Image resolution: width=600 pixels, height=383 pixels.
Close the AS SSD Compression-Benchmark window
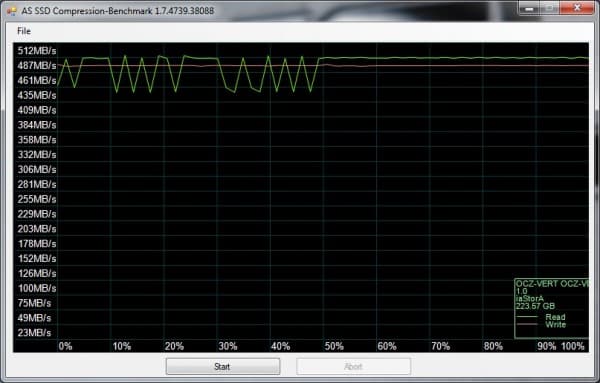[577, 8]
